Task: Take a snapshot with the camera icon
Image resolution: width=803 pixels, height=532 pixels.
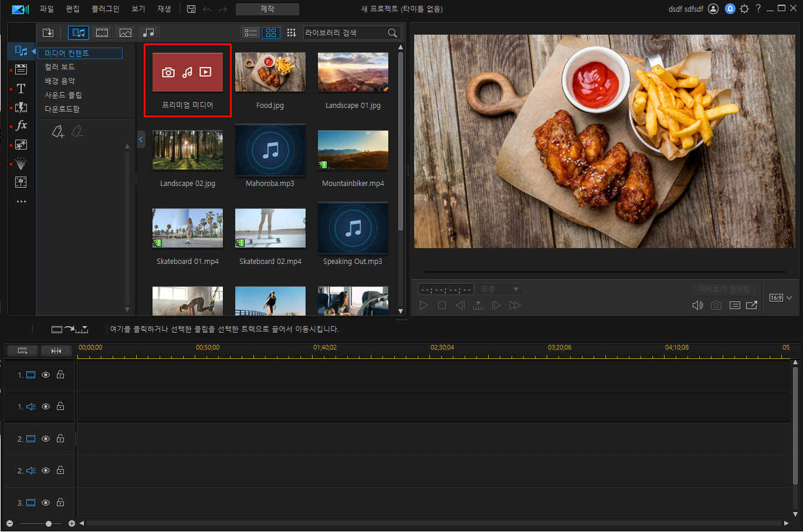Action: [x=716, y=306]
